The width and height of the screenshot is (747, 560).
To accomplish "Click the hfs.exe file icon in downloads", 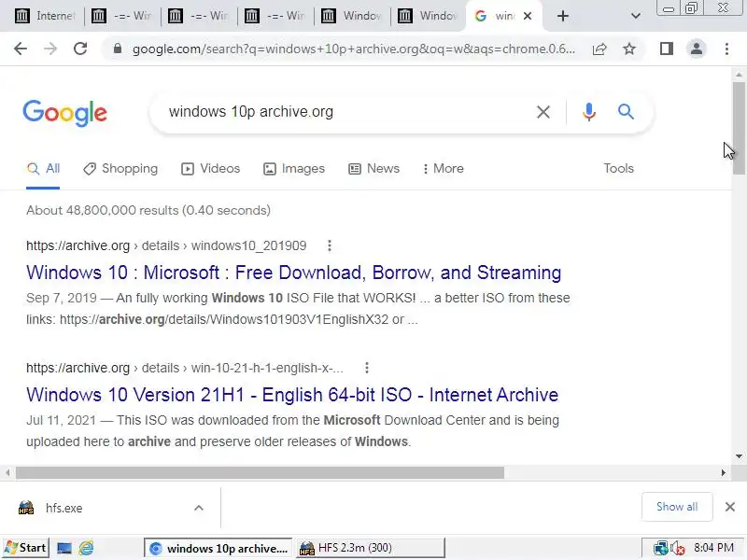I will [26, 508].
